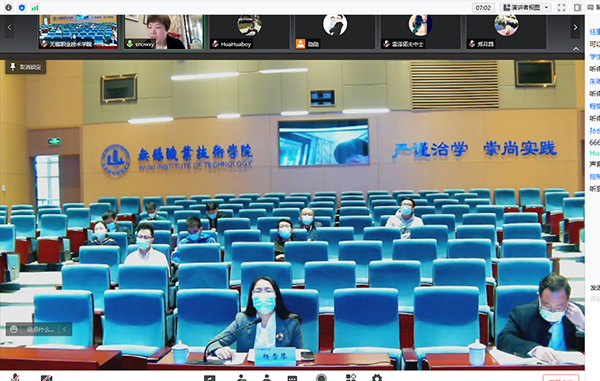The image size is (600, 381).
Task: Collapse the participant thumbnail strip
Action: (576, 49)
